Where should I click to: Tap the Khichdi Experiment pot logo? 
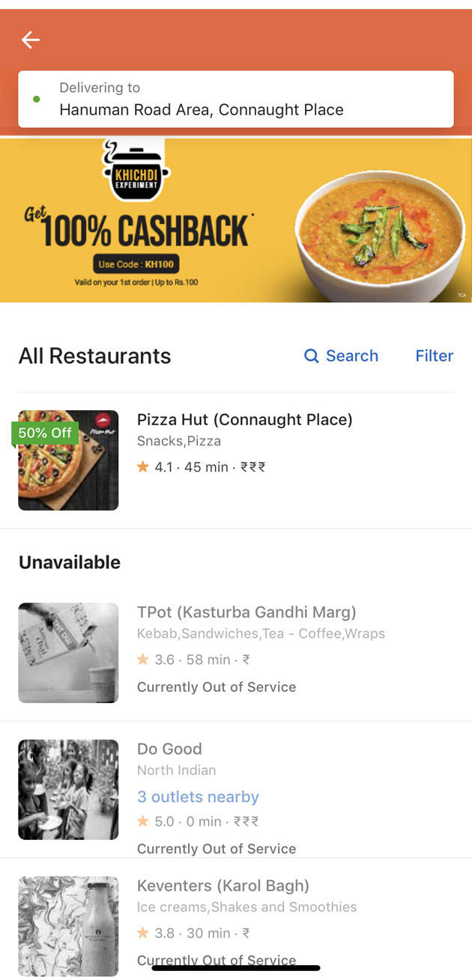135,171
